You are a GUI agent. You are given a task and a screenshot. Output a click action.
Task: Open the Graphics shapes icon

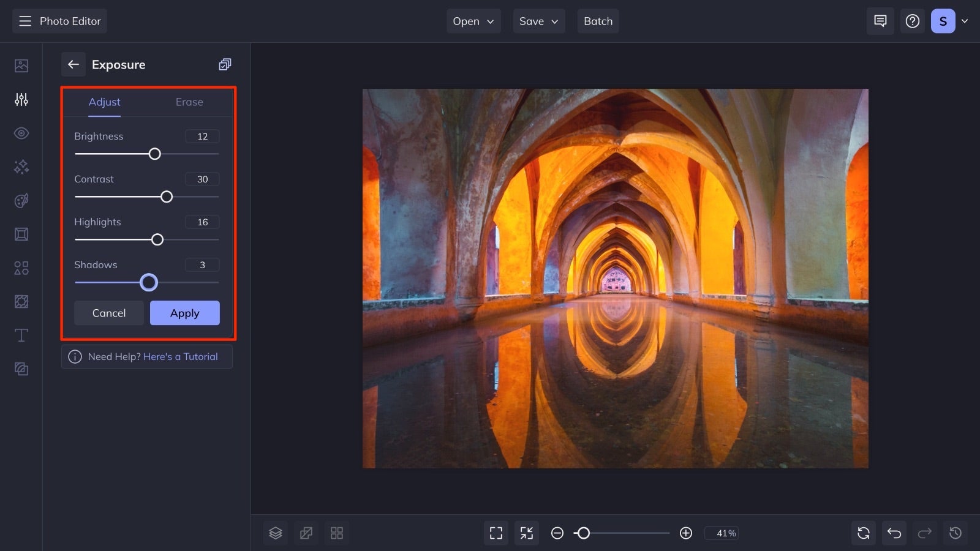tap(21, 268)
